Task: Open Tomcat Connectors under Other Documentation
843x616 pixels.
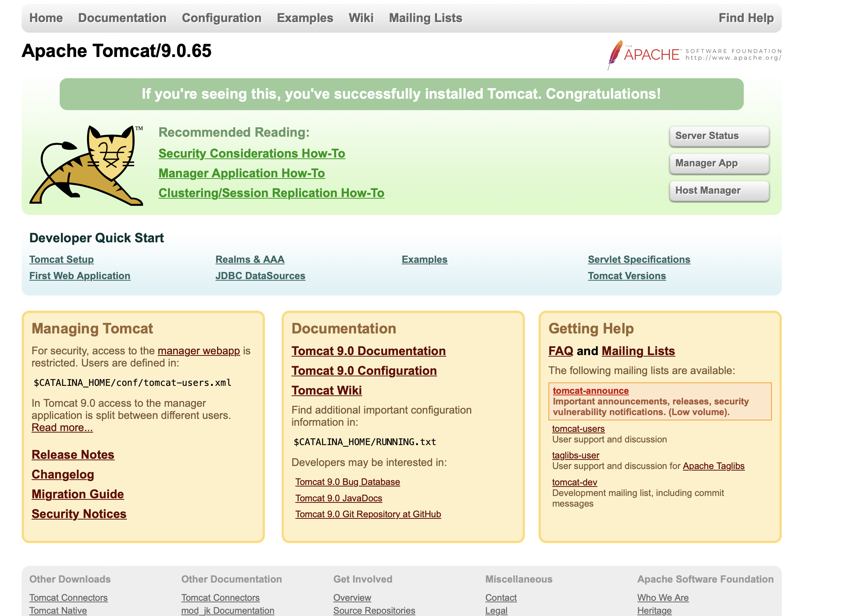Action: [220, 598]
